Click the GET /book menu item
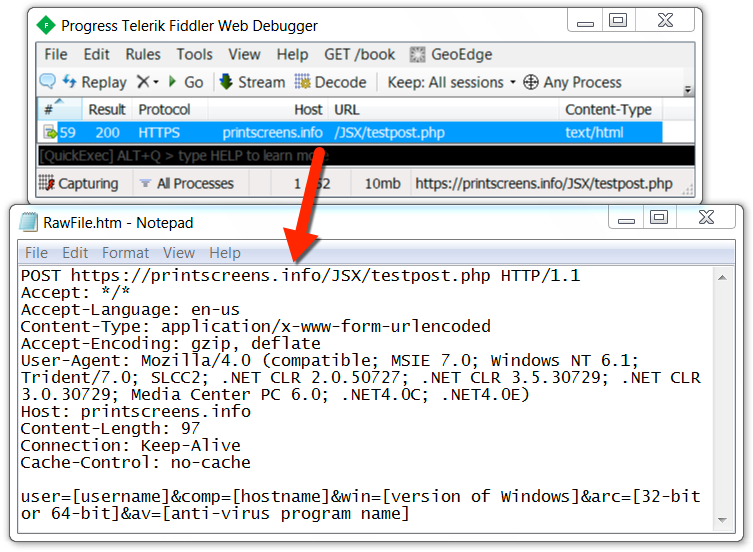753x552 pixels. pos(360,54)
